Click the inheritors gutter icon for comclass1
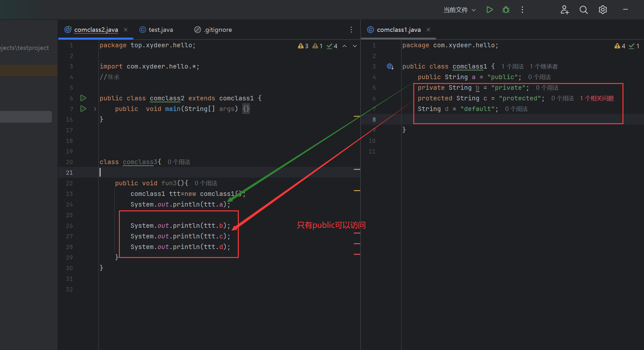Image resolution: width=644 pixels, height=350 pixels. pyautogui.click(x=390, y=66)
